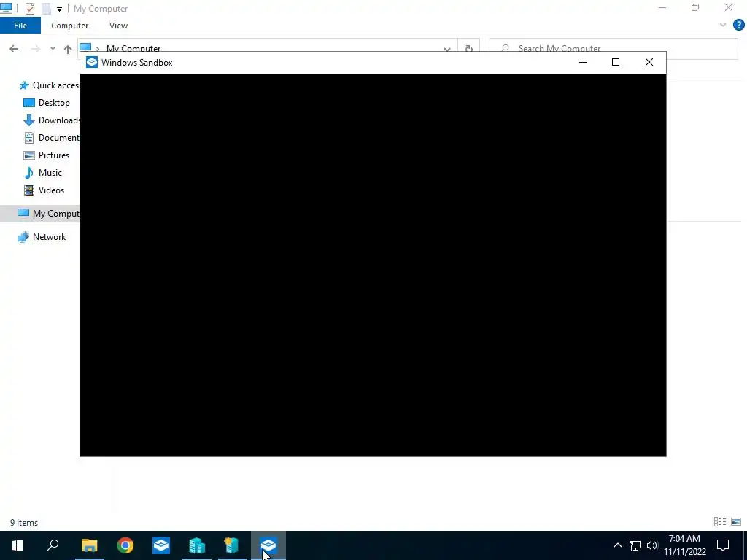747x560 pixels.
Task: Click the first Windows Sandbox taskbar icon
Action: click(x=161, y=545)
